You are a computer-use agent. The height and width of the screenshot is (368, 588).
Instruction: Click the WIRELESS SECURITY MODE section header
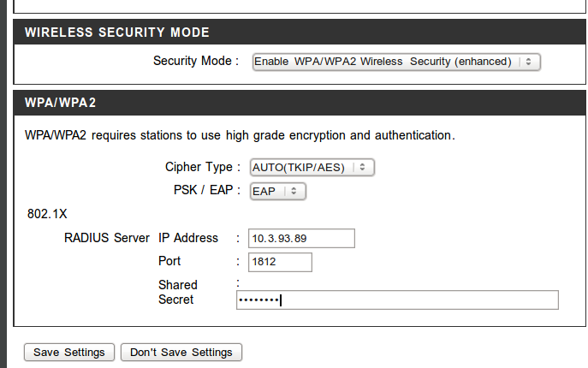(x=117, y=33)
